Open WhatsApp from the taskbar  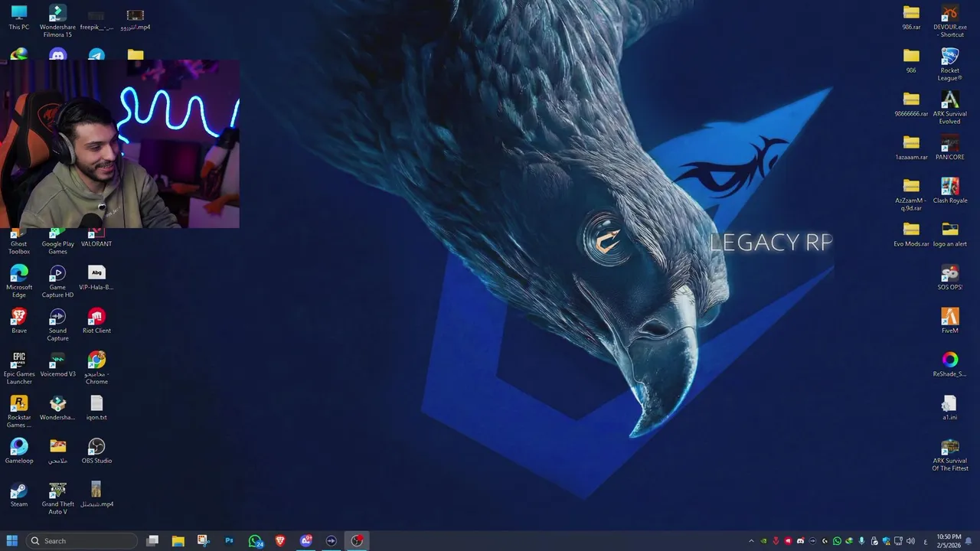(256, 541)
